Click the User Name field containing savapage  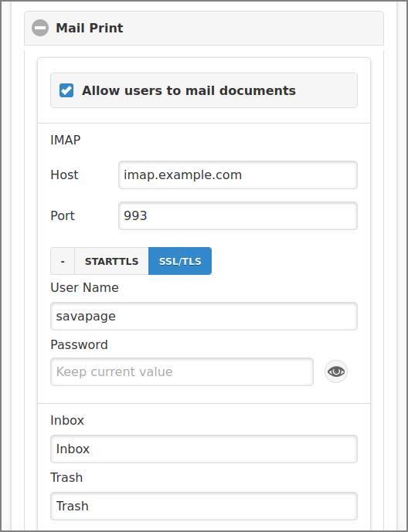coord(204,317)
